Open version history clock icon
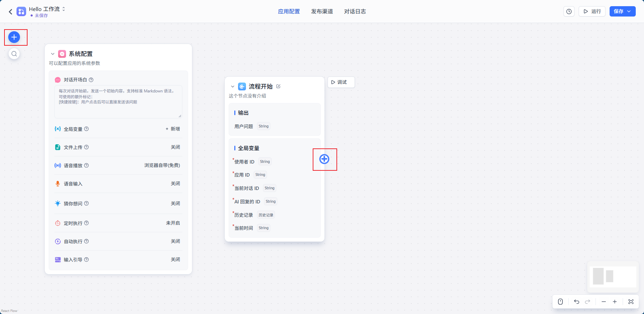This screenshot has width=644, height=314. 569,11
